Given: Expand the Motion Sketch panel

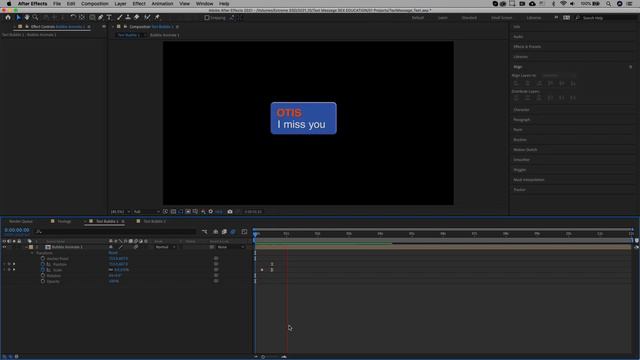Looking at the screenshot, I should (x=525, y=150).
